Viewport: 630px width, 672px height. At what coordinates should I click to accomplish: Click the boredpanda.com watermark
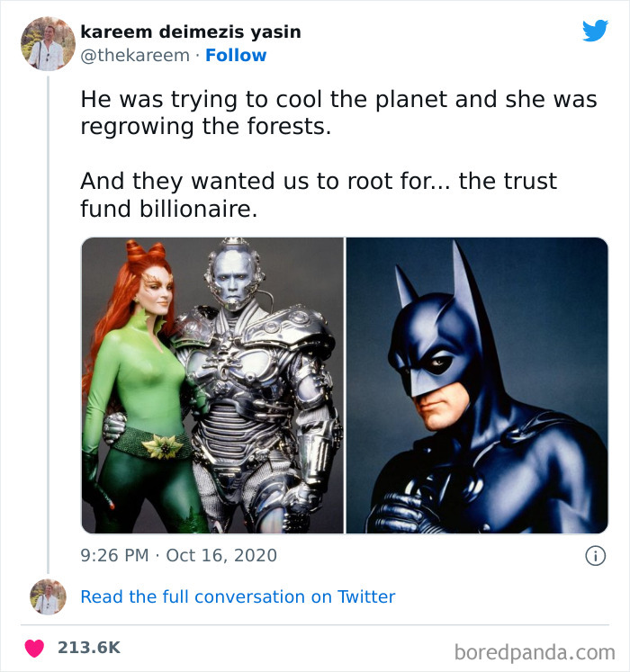pyautogui.click(x=533, y=650)
